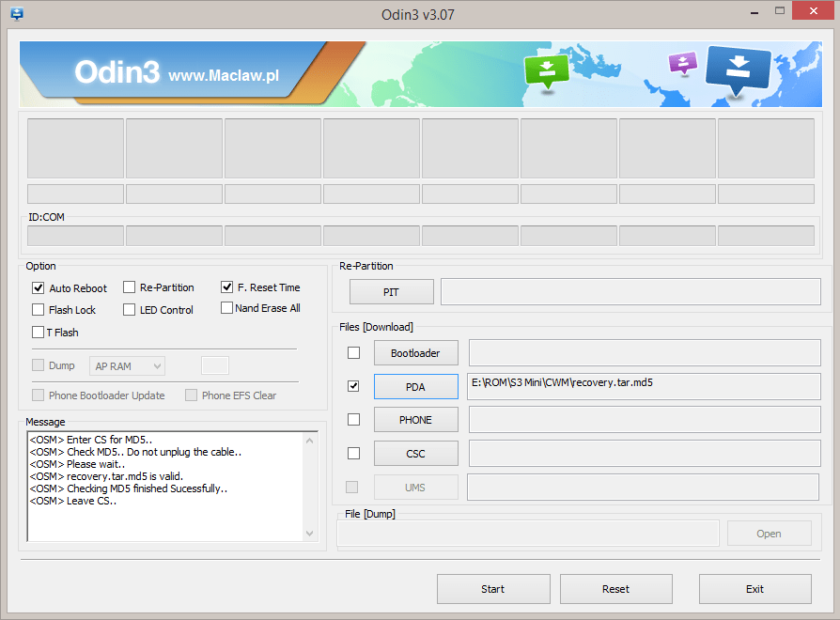840x620 pixels.
Task: Click the Bootloader file button
Action: point(415,353)
